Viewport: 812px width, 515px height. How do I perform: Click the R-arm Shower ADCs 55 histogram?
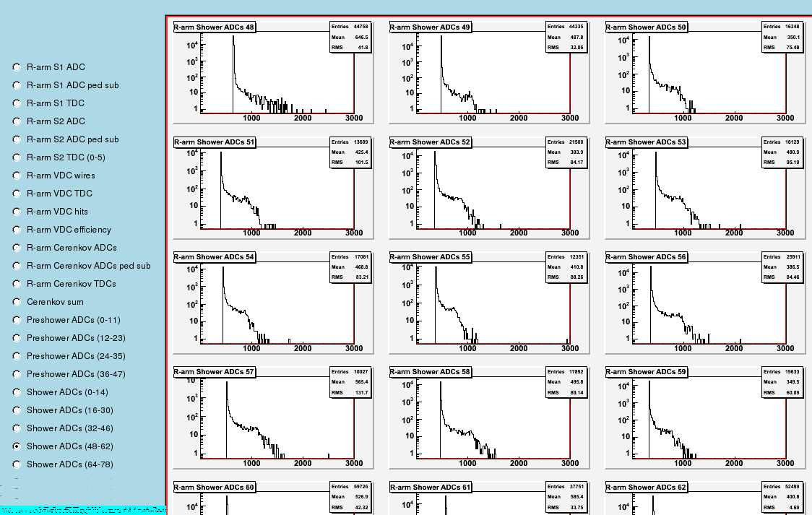click(489, 302)
